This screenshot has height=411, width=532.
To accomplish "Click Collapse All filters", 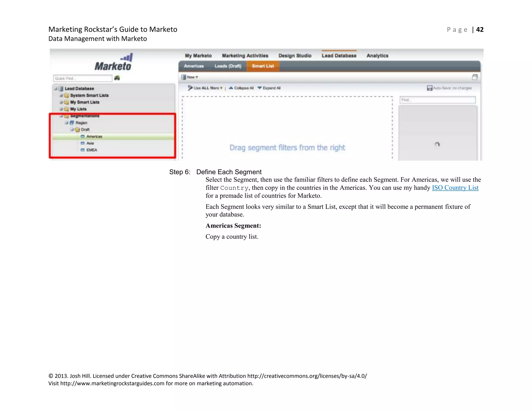I will (x=241, y=88).
